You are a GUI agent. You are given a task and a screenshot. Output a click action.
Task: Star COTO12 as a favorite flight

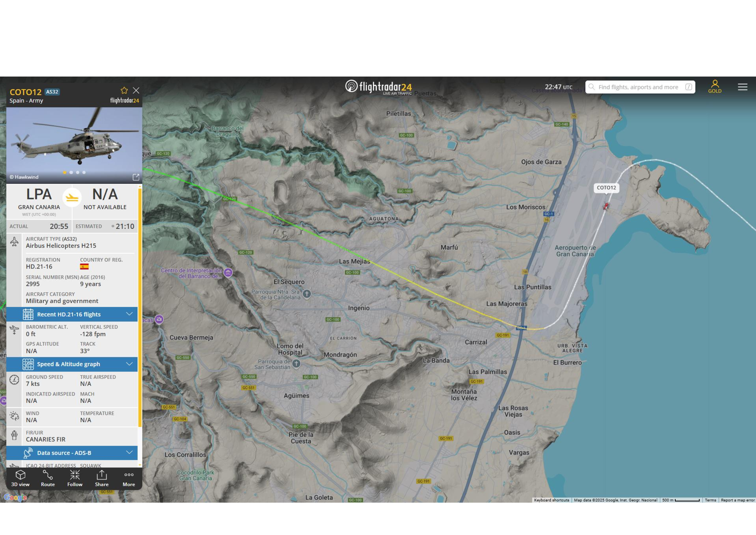[124, 90]
